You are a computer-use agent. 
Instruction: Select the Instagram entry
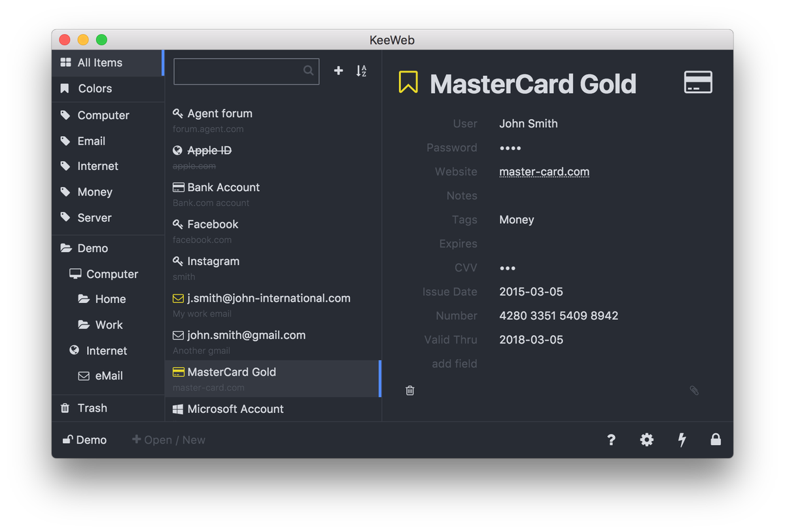pyautogui.click(x=273, y=268)
